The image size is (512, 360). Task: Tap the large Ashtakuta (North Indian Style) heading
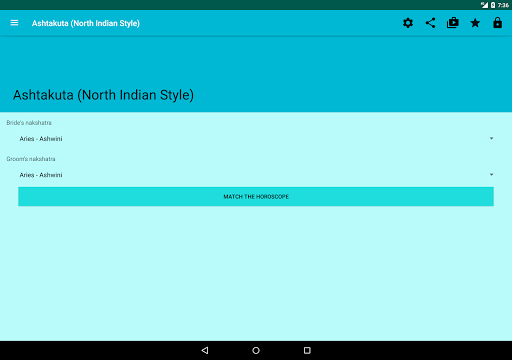[103, 95]
